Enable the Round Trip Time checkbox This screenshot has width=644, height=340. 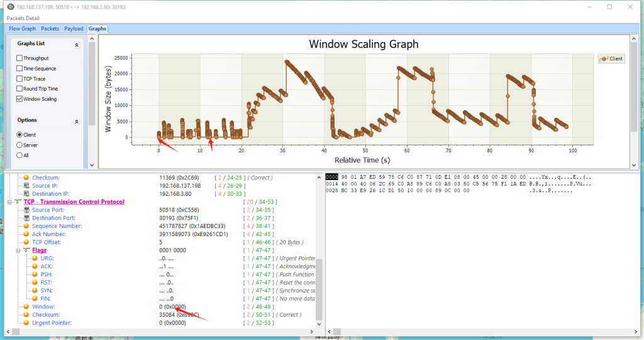point(19,88)
